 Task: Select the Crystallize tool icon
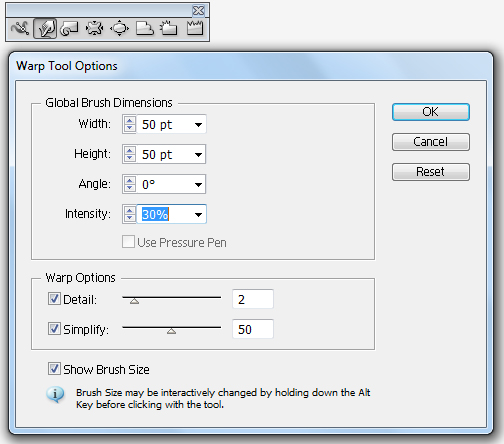click(x=169, y=29)
